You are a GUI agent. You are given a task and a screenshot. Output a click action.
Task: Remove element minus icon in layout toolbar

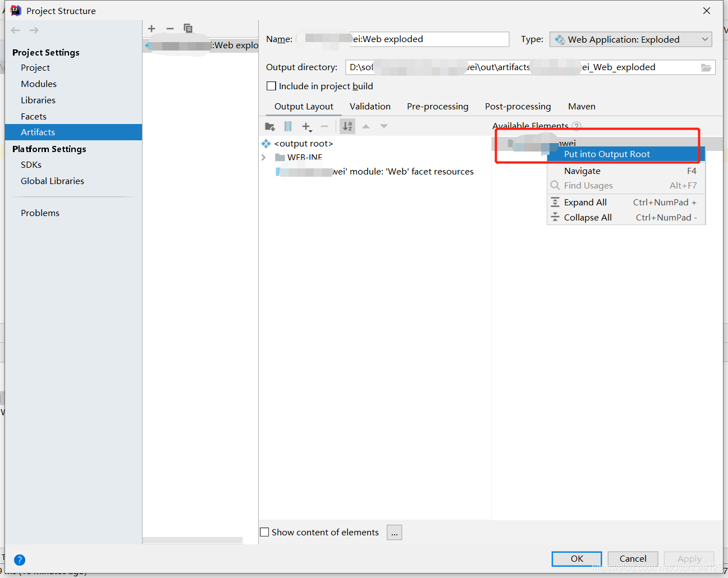click(x=324, y=126)
